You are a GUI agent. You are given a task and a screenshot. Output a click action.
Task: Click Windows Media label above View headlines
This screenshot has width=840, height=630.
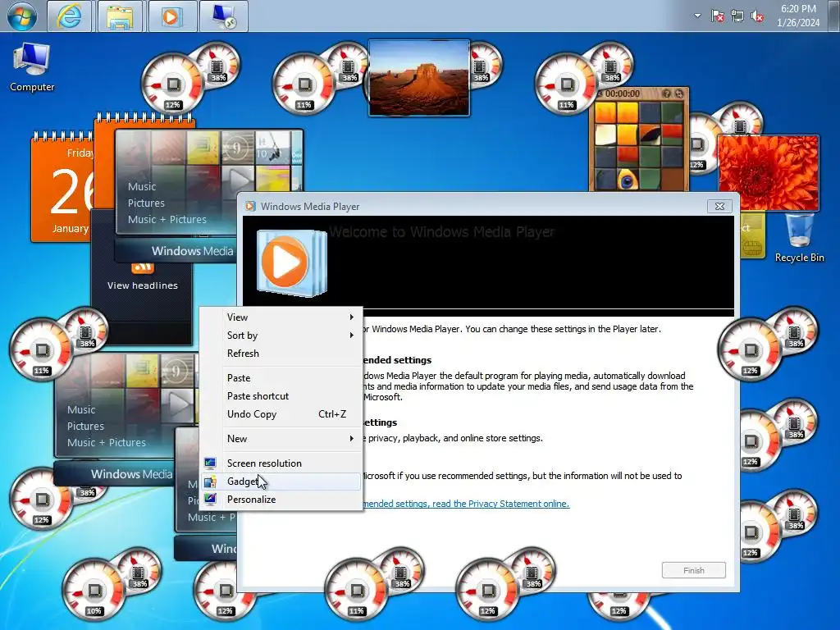(x=192, y=251)
